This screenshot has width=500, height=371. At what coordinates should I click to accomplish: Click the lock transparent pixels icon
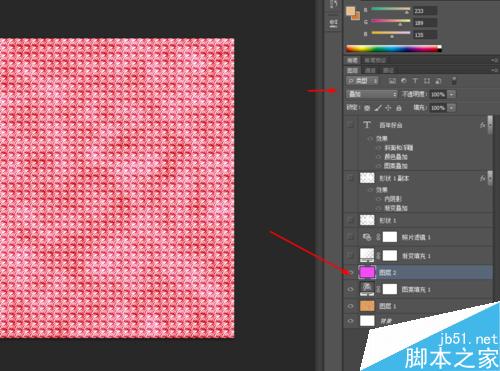367,108
